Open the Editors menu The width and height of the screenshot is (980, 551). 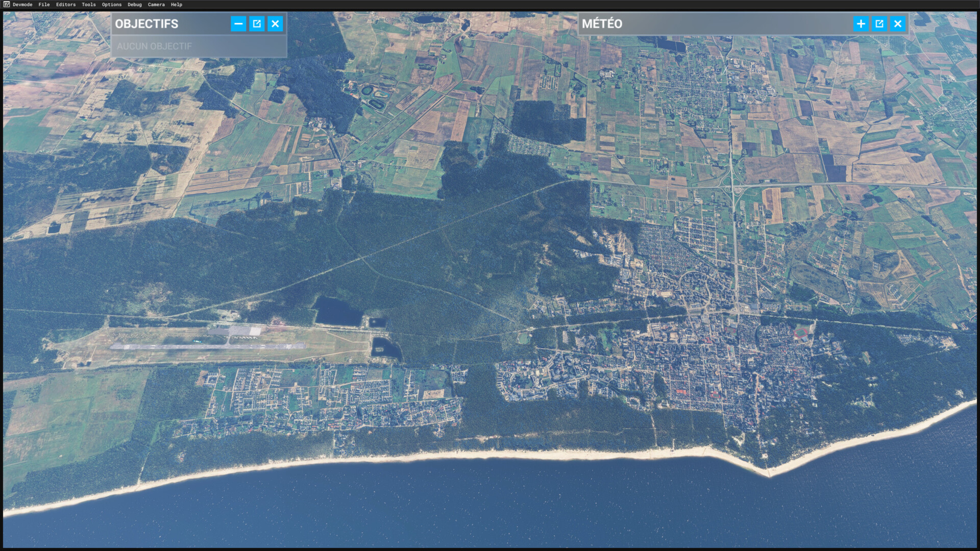click(x=66, y=5)
